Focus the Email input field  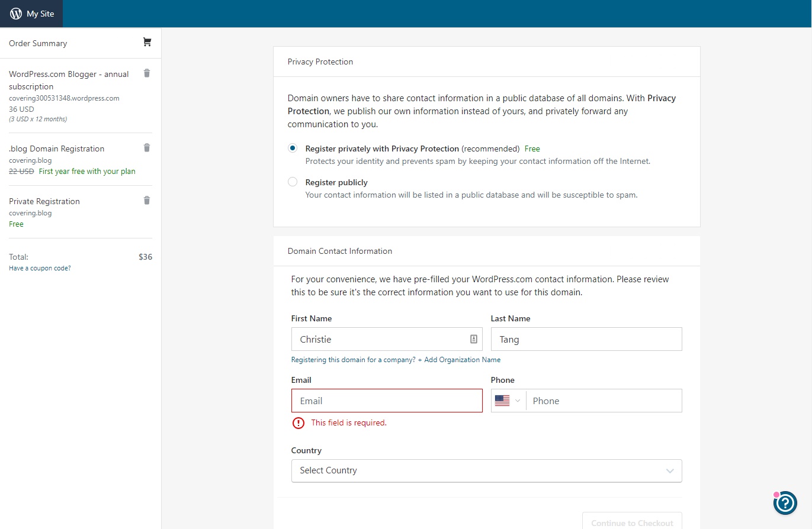(387, 401)
